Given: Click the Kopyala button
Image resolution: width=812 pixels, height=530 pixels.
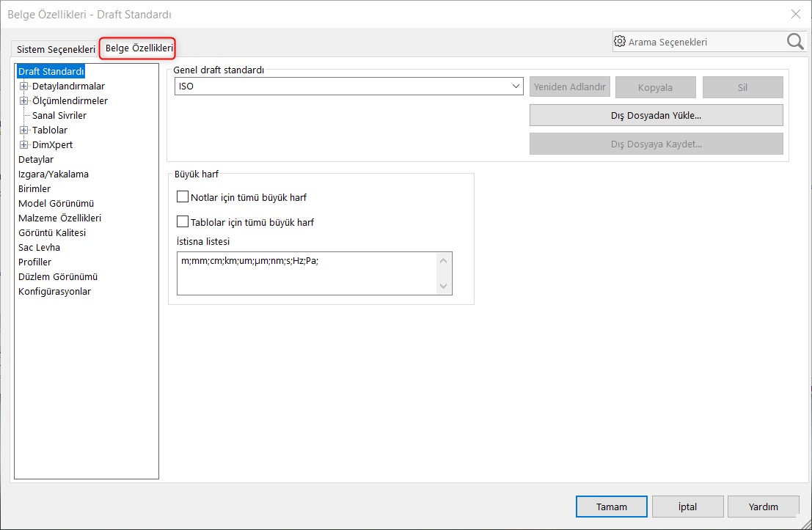Looking at the screenshot, I should [656, 87].
